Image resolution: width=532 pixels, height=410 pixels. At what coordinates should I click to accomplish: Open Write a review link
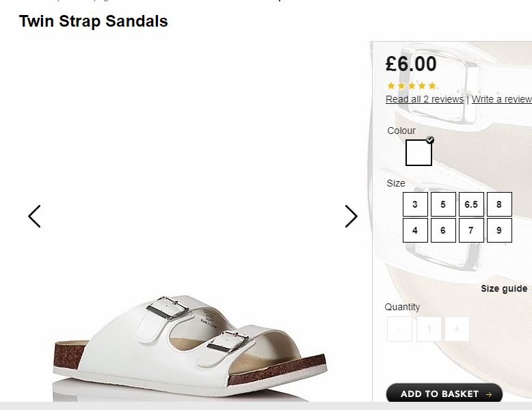(x=501, y=99)
